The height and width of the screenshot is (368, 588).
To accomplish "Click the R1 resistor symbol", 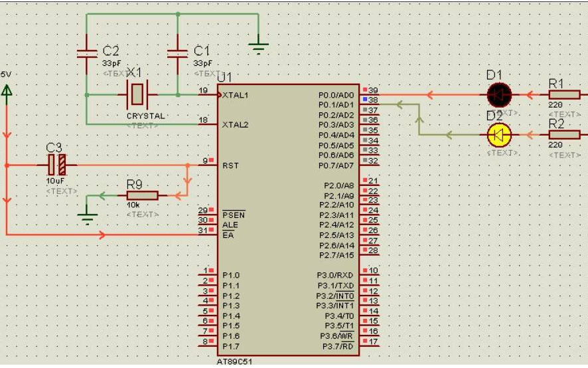I will (x=565, y=95).
